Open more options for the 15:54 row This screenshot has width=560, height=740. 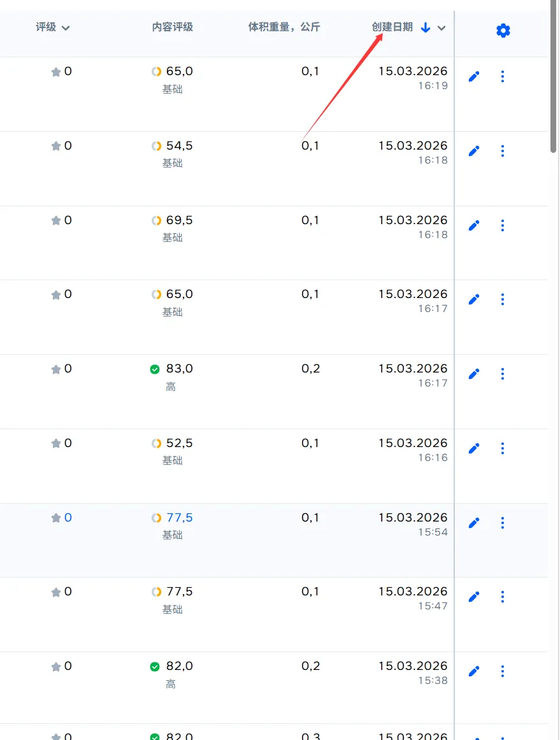click(x=503, y=523)
